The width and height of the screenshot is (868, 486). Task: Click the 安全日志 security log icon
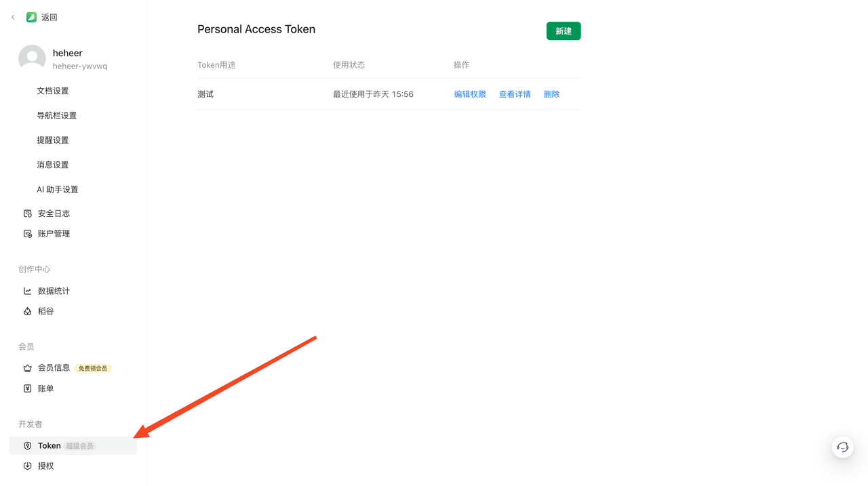coord(28,214)
